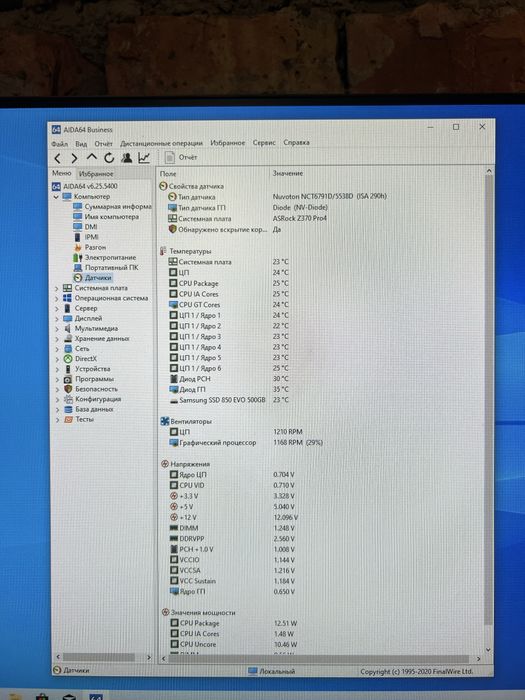Switch to the Меню tab in the sidebar
This screenshot has height=700, width=525.
(x=62, y=173)
